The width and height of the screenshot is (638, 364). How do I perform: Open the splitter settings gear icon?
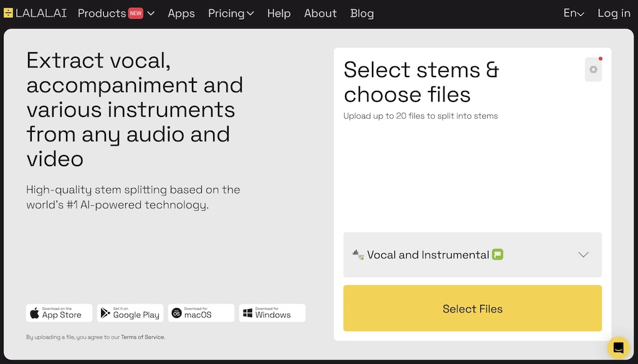click(x=593, y=70)
